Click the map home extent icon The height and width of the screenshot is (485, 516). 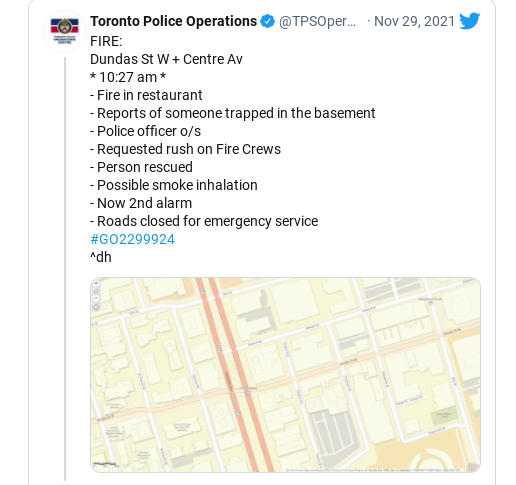(96, 291)
